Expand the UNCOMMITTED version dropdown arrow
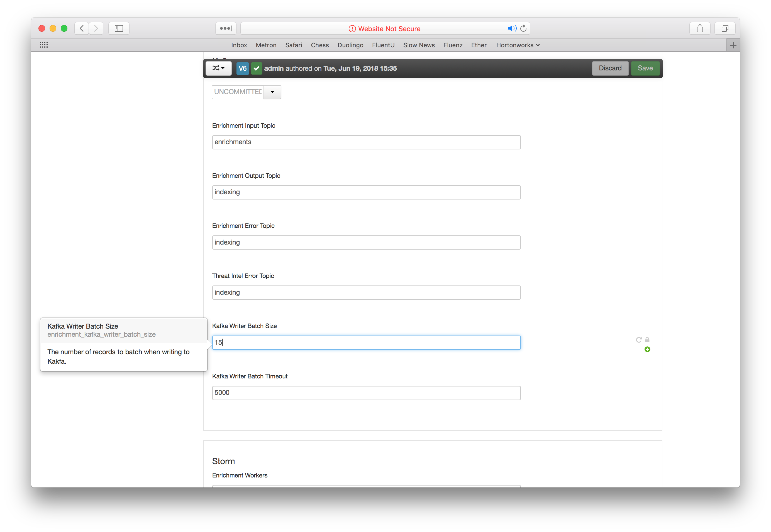 coord(272,92)
